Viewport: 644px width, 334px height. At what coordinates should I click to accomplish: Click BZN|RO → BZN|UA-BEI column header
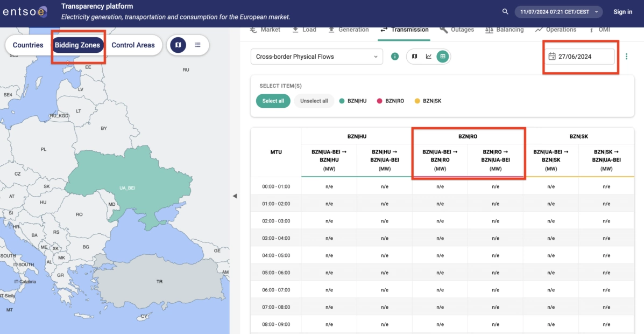[496, 161]
